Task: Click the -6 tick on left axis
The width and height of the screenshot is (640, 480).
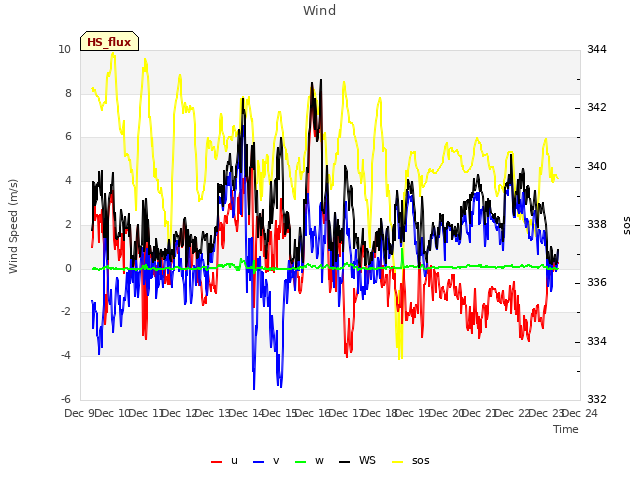Action: (66, 399)
